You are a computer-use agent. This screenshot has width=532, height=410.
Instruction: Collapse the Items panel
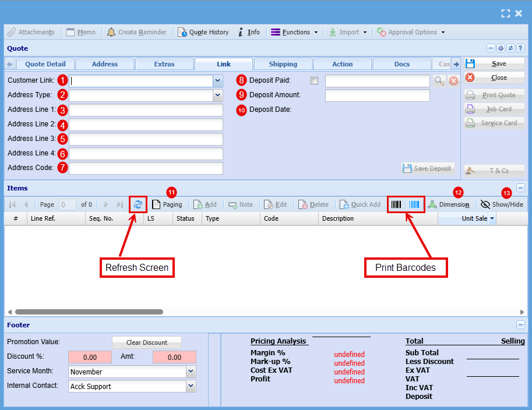[520, 188]
